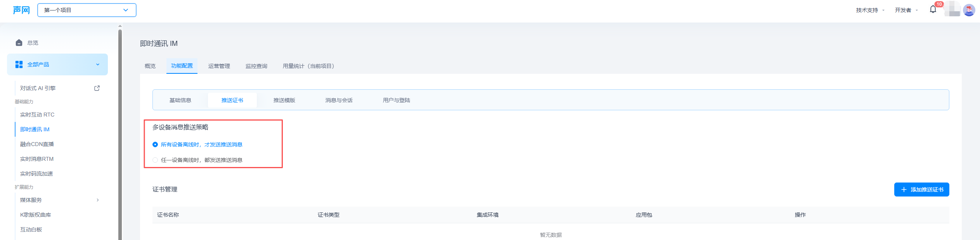Select 所有设备离线时，才发送推送消息 radio
980x240 pixels.
[x=155, y=144]
